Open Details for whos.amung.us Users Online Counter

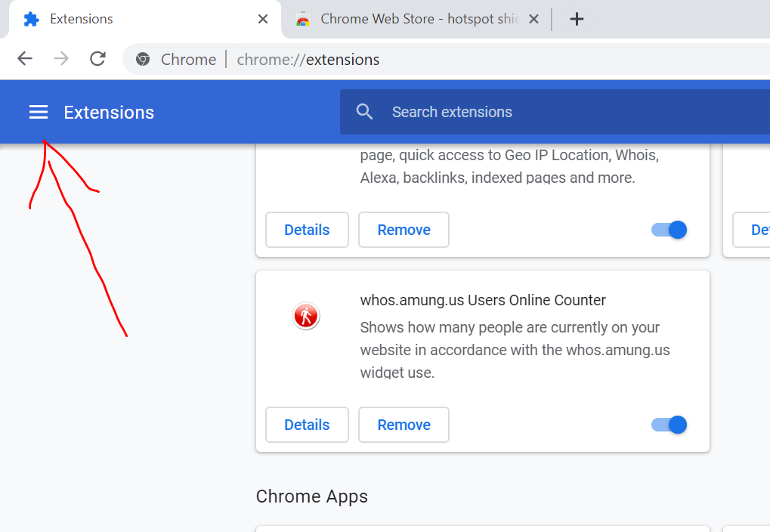coord(307,425)
